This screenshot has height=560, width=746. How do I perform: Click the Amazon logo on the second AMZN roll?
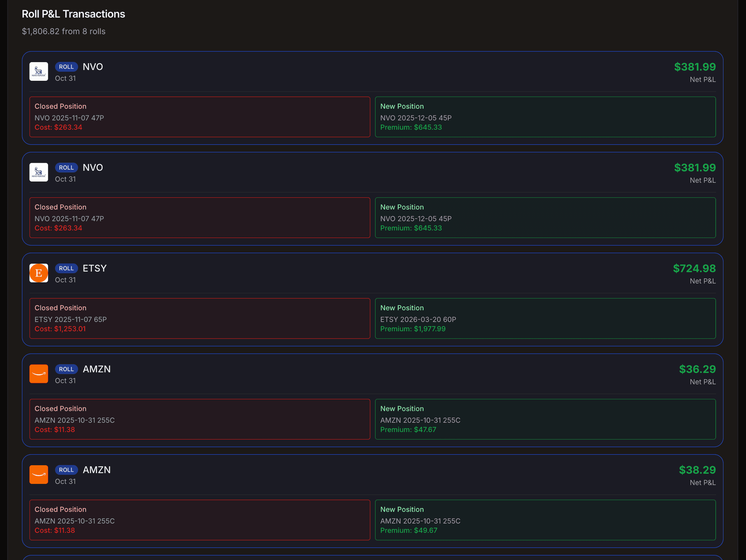[x=38, y=474]
